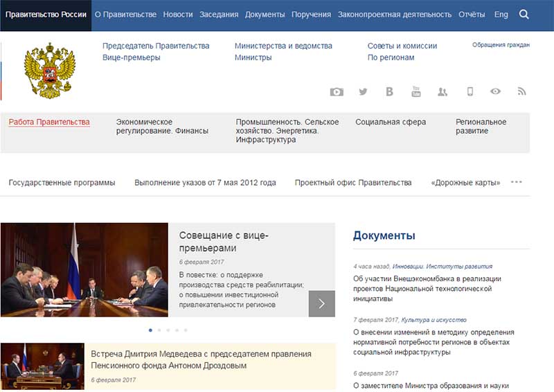Open the RSS feed icon
This screenshot has height=392, width=554.
pos(522,91)
